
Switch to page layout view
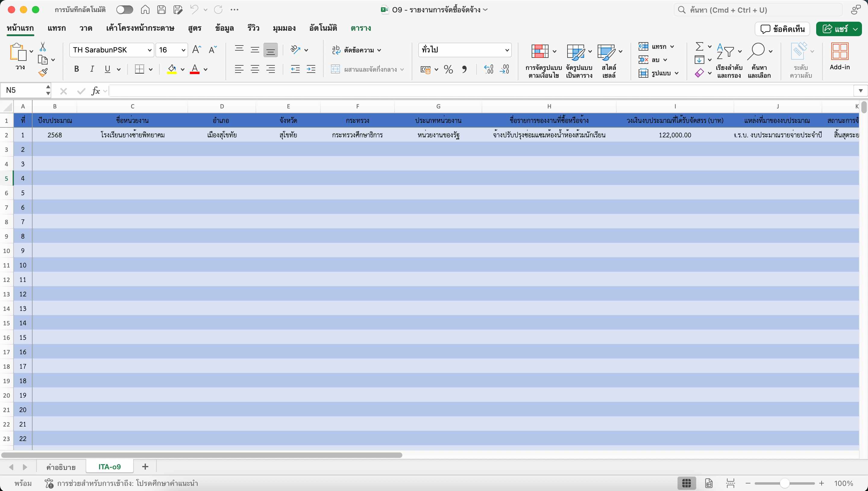(709, 483)
